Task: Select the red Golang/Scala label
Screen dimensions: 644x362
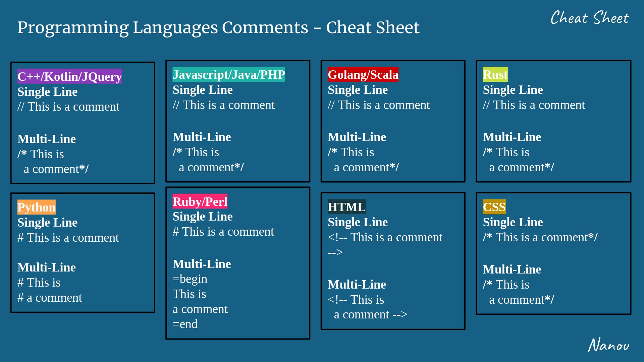Action: coord(363,74)
